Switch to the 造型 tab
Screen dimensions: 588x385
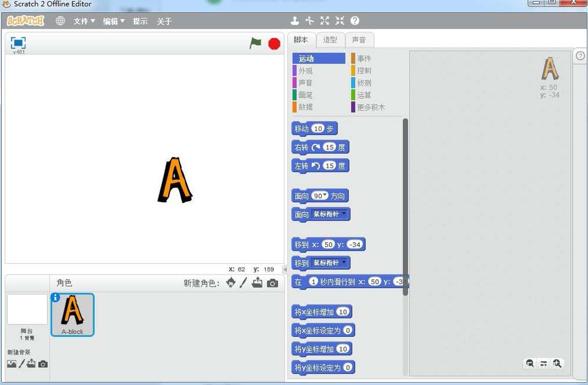330,40
